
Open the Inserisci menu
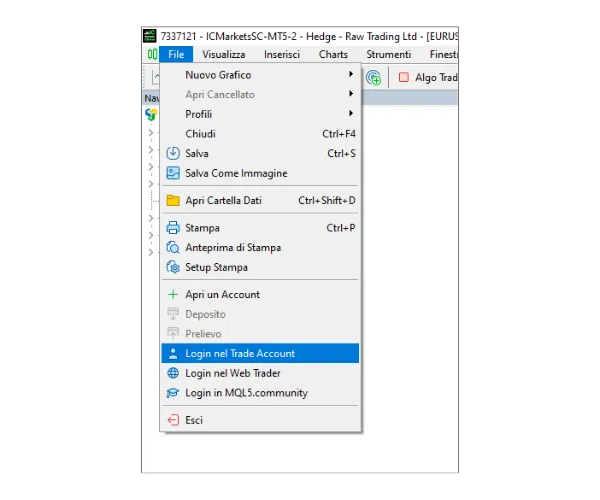tap(282, 54)
